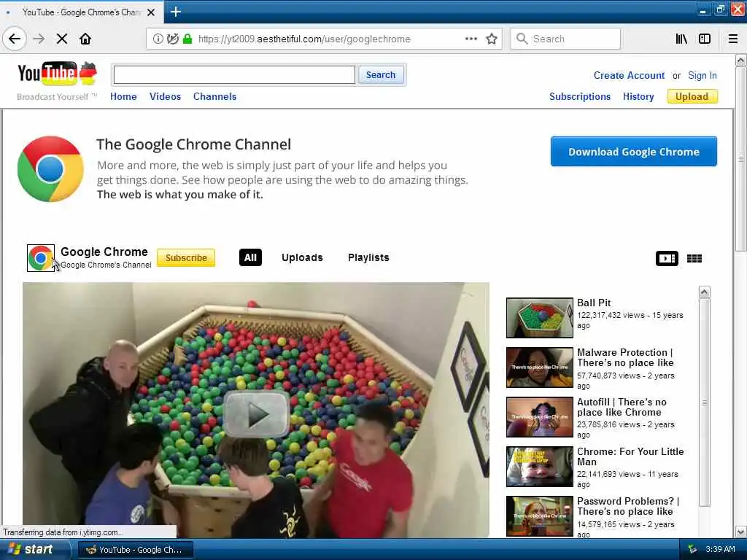Click the Create Account link
The height and width of the screenshot is (560, 747).
[629, 75]
